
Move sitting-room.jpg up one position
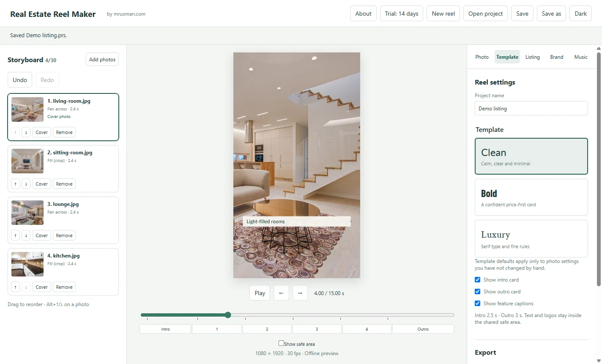point(16,184)
